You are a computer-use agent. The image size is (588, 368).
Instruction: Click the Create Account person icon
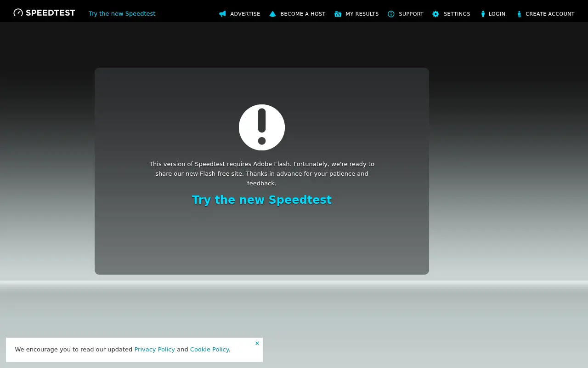pos(519,14)
